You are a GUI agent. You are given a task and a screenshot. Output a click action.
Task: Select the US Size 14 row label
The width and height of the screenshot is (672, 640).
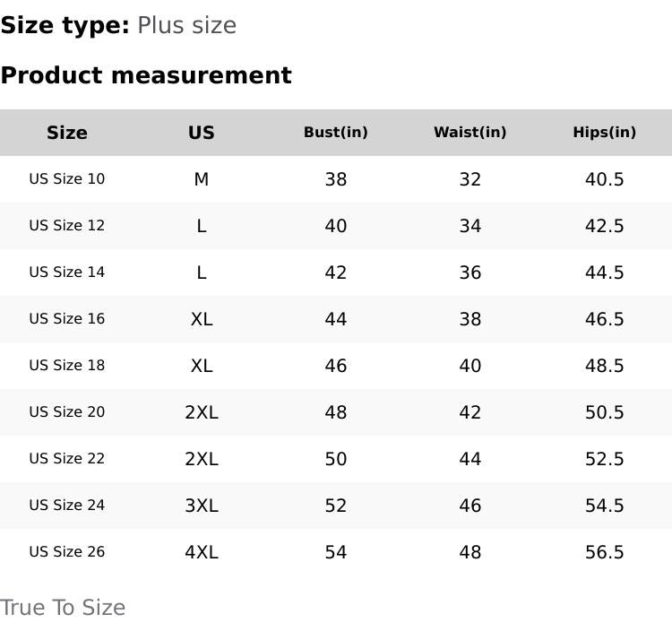click(67, 272)
